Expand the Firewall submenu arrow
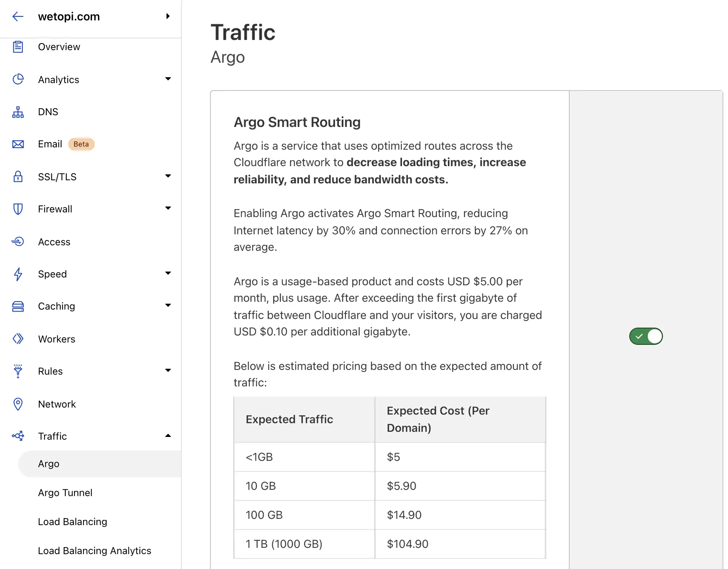The height and width of the screenshot is (569, 728). click(x=168, y=208)
